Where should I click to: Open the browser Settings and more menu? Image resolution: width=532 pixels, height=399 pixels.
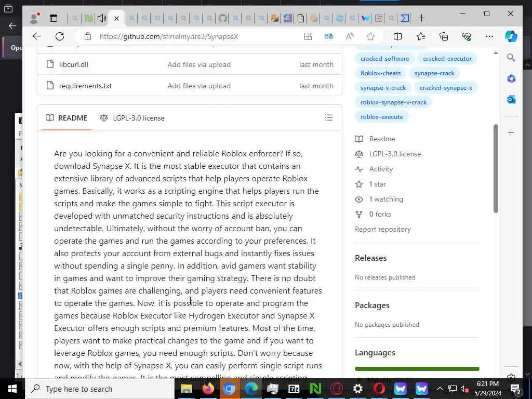click(489, 36)
